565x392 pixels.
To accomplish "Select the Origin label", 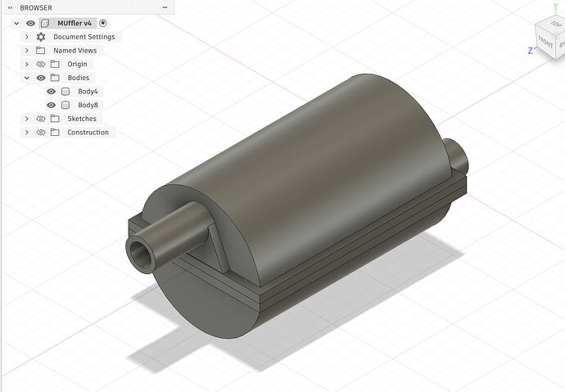I will 77,65.
